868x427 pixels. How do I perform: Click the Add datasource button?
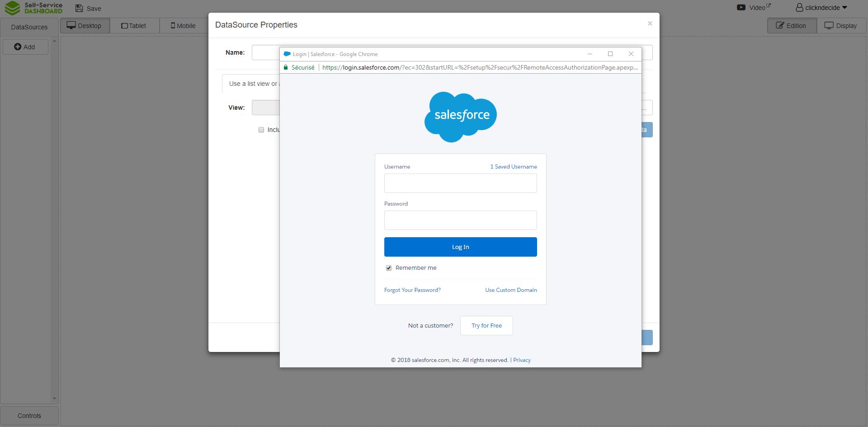point(25,47)
